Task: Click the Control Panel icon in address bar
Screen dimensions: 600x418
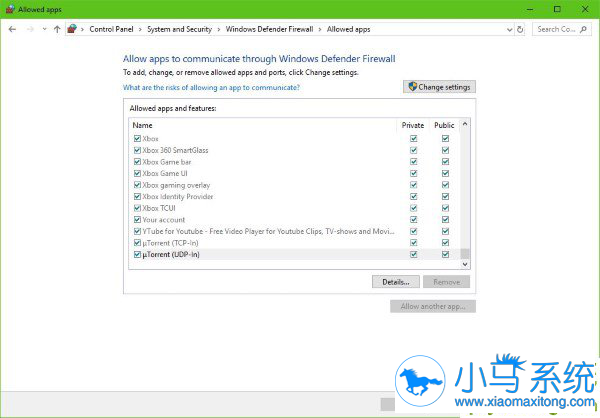Action: click(72, 29)
